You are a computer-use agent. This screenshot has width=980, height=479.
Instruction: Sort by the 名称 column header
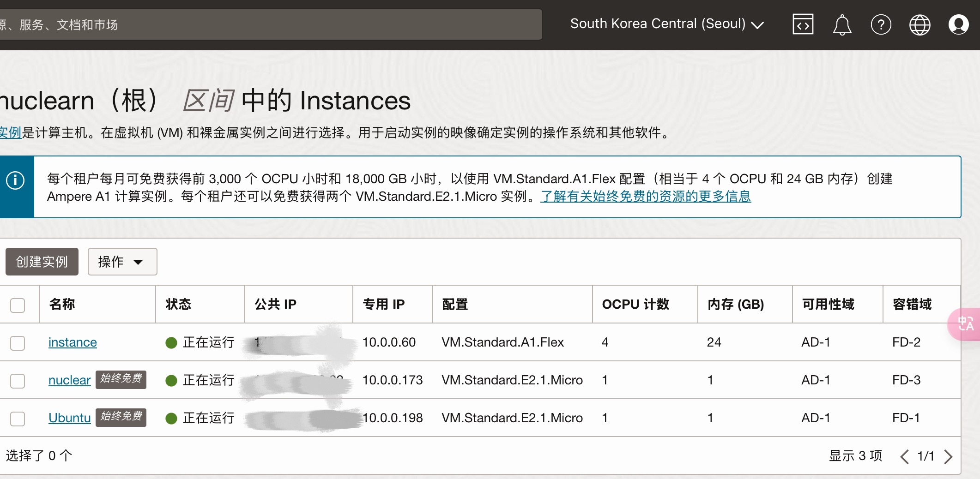[x=62, y=304]
